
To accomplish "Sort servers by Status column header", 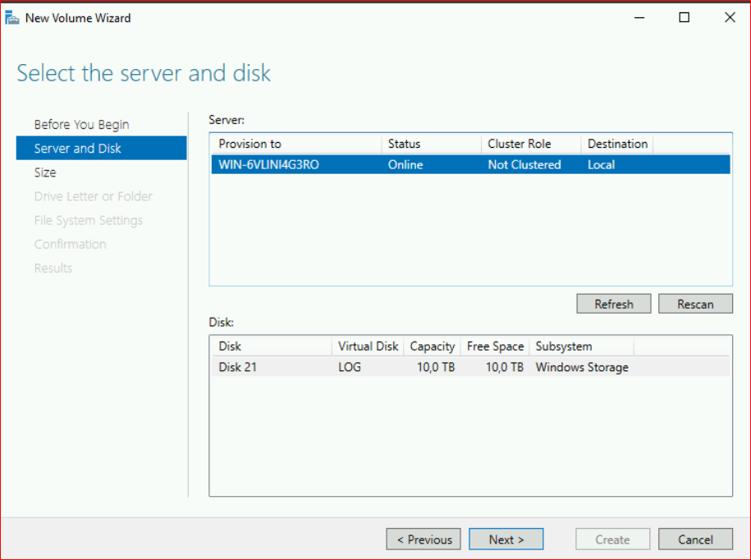I will (x=404, y=144).
